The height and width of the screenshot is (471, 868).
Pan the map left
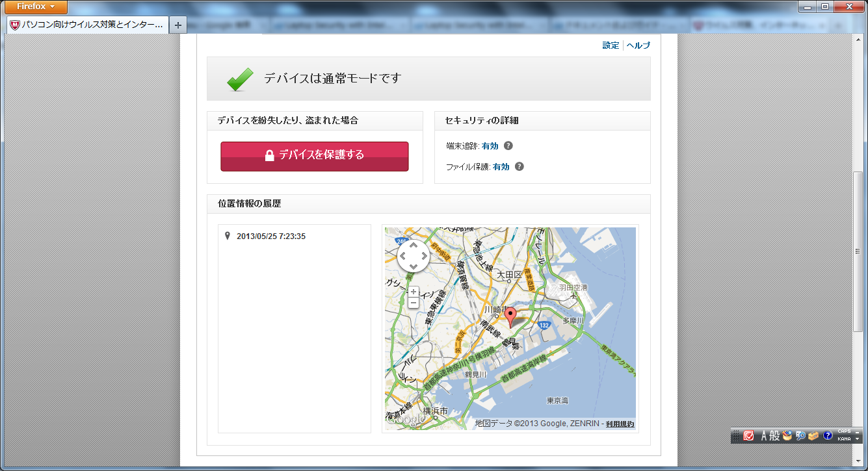[403, 257]
